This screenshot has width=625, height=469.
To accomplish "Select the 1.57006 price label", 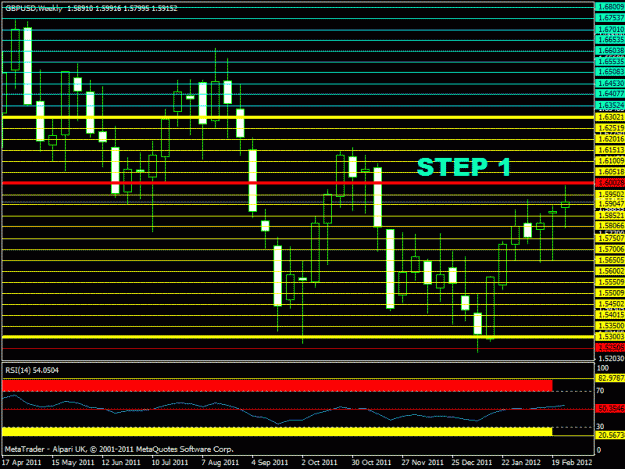I will [610, 249].
